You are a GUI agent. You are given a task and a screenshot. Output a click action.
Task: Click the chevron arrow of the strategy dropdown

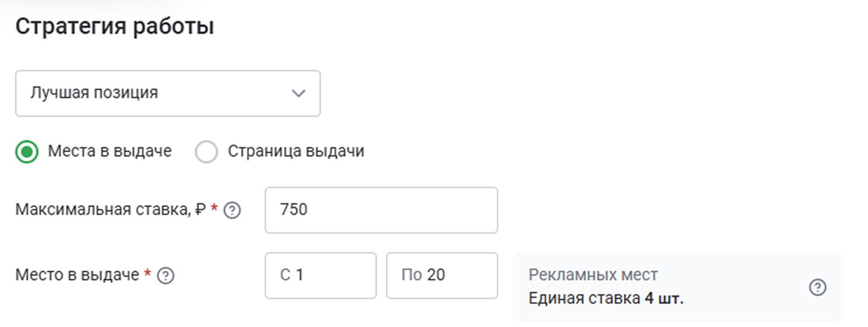tap(299, 93)
